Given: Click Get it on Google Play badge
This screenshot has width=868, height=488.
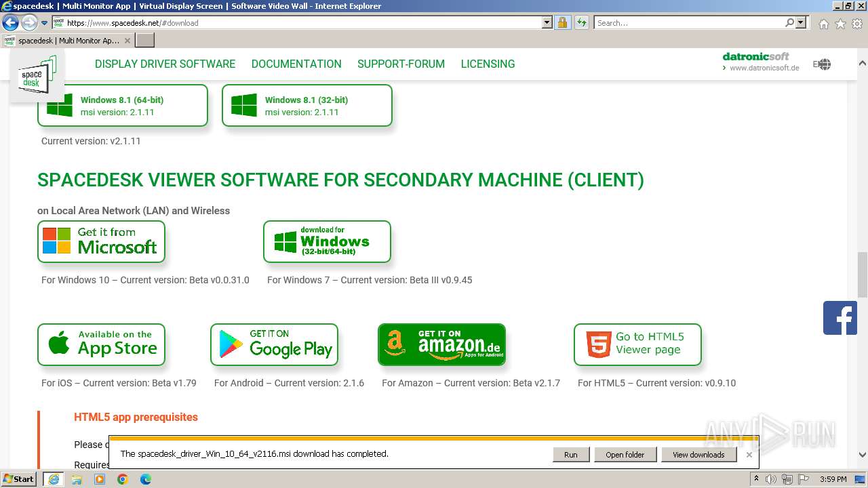Looking at the screenshot, I should 274,344.
